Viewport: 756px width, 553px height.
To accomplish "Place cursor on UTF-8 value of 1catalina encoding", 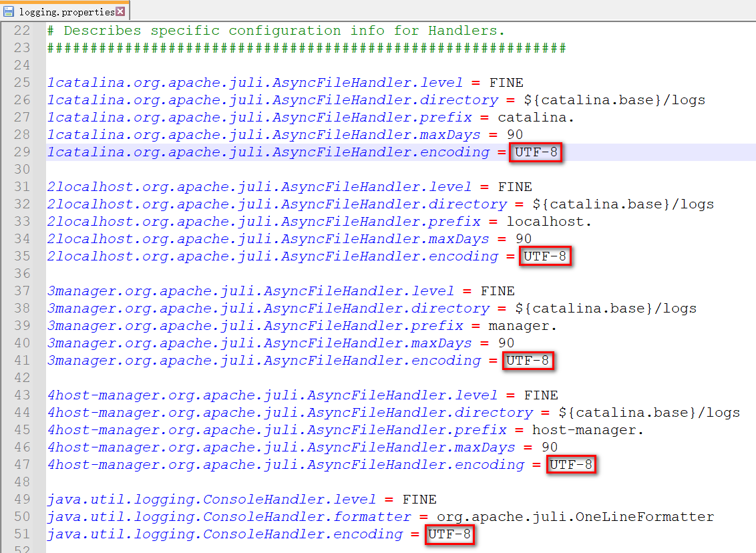I will point(536,152).
